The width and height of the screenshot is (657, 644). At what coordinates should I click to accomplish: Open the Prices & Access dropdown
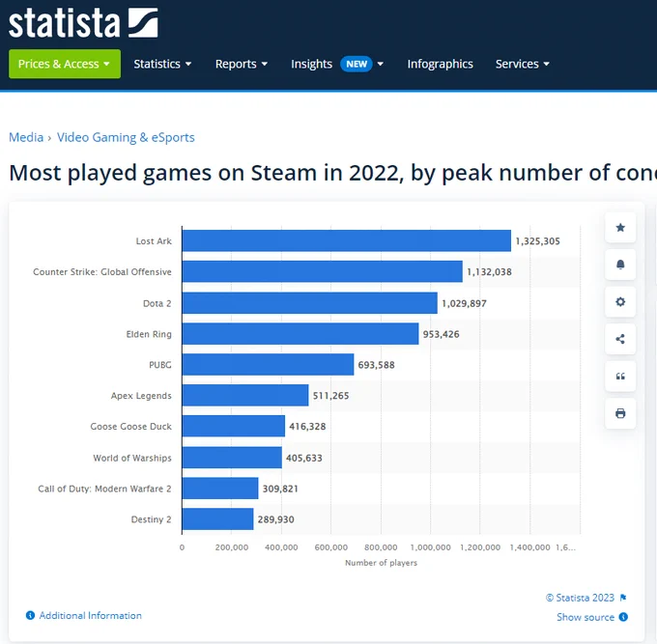[65, 64]
